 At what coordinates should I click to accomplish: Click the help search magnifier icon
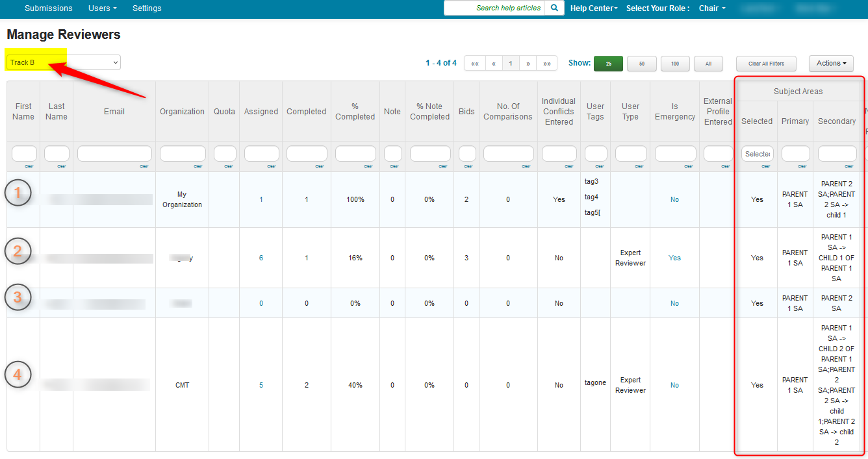point(554,8)
